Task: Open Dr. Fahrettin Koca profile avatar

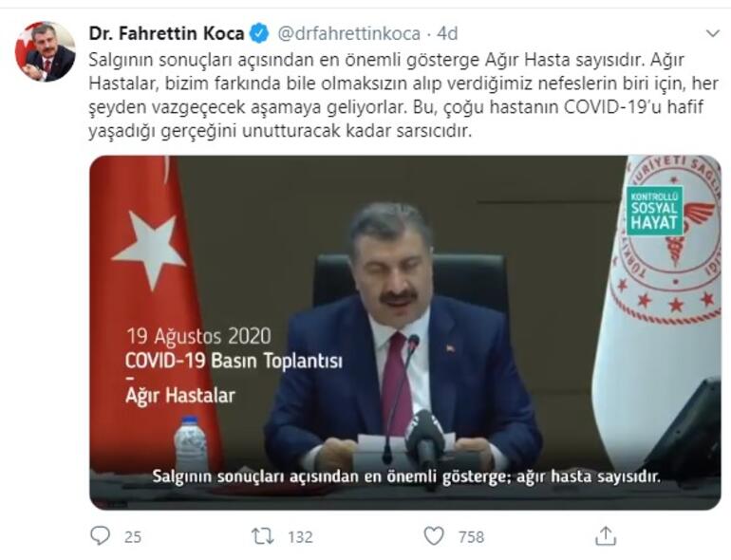Action: point(46,51)
